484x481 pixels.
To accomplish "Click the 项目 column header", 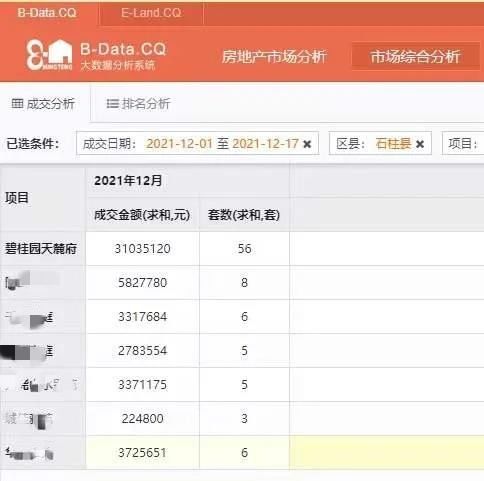I will 43,198.
